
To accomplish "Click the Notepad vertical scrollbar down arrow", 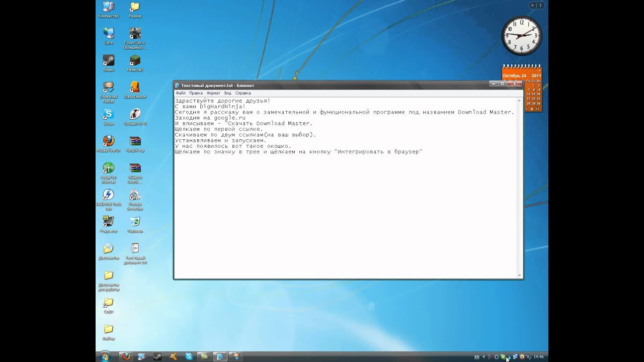I will coord(520,275).
